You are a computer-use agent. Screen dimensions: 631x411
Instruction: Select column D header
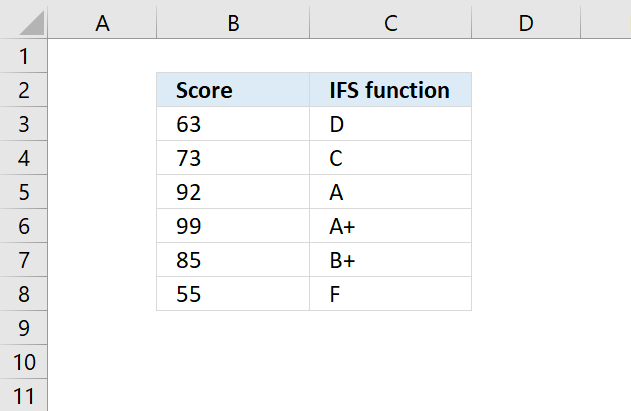click(x=526, y=23)
